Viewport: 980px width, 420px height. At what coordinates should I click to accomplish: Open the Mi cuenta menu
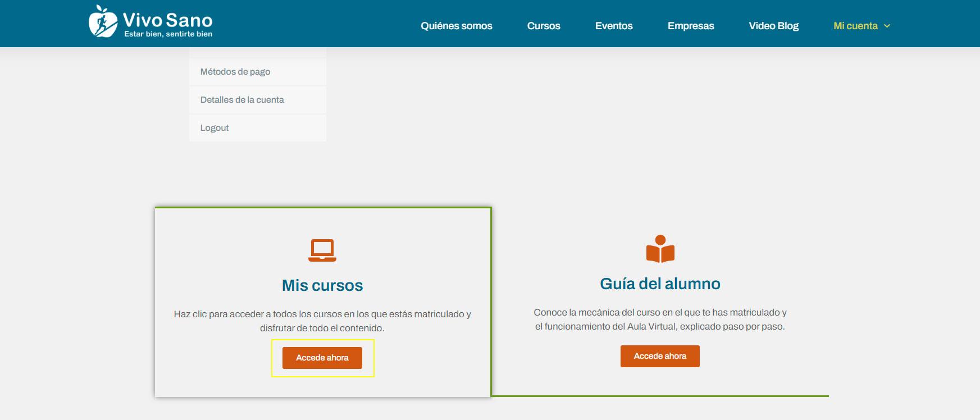855,26
